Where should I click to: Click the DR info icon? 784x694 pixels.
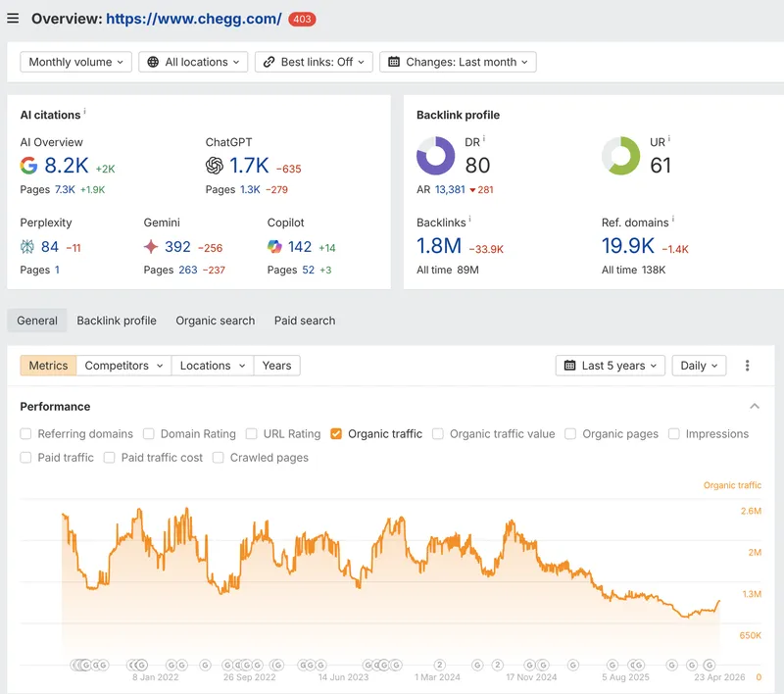click(x=484, y=138)
